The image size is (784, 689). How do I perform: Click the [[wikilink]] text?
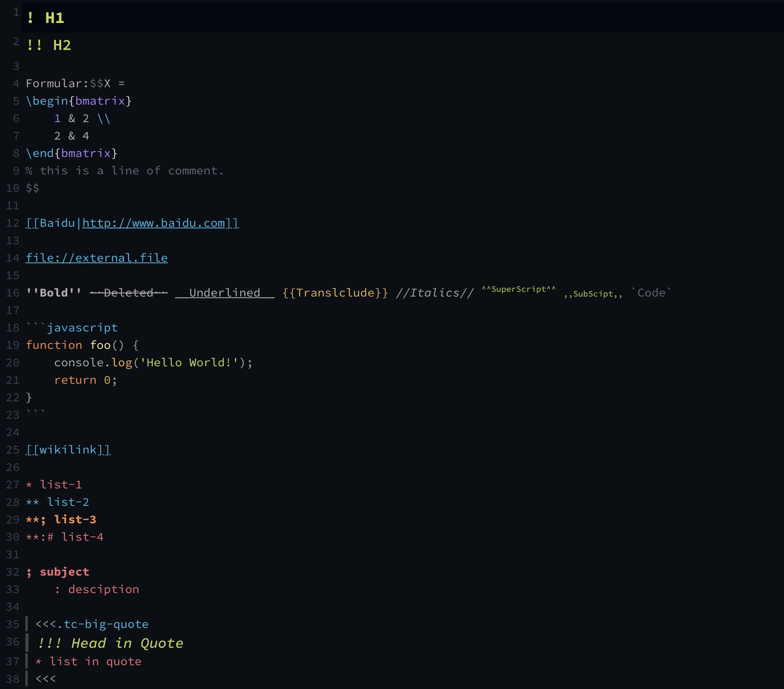tap(68, 450)
